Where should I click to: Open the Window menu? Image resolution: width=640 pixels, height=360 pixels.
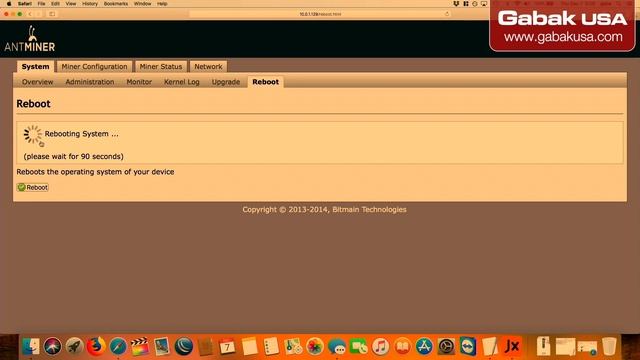tap(142, 4)
